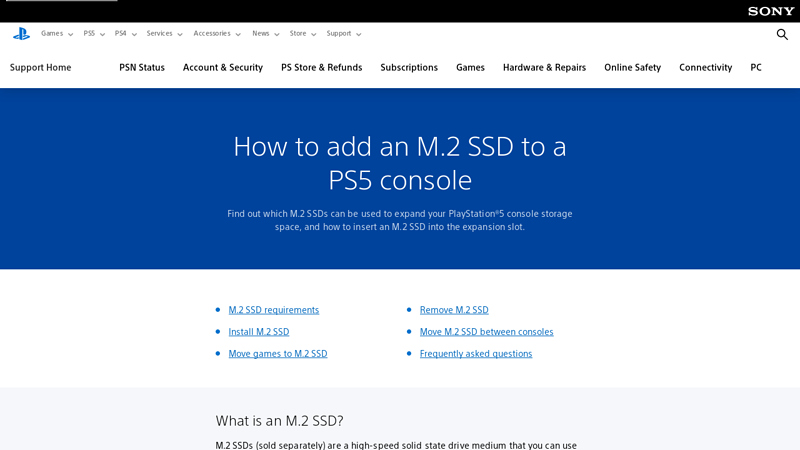
Task: Jump to M.2 SSD requirements link
Action: click(x=273, y=310)
